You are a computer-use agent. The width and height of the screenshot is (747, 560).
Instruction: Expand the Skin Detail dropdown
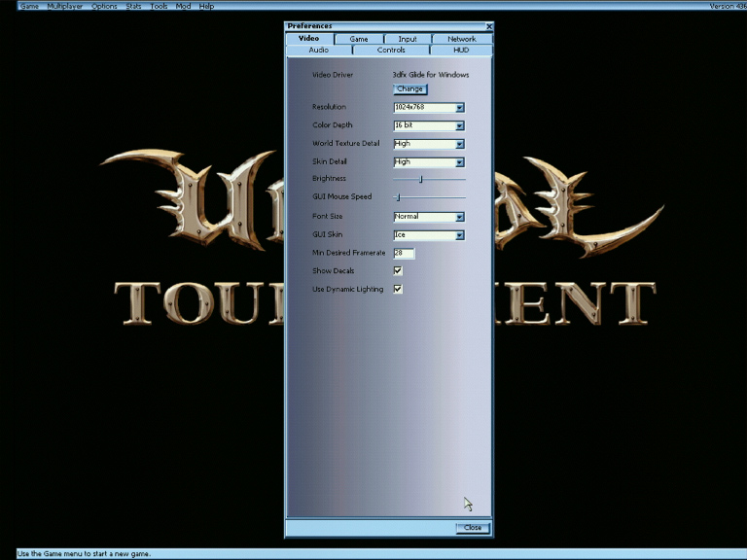pos(460,162)
